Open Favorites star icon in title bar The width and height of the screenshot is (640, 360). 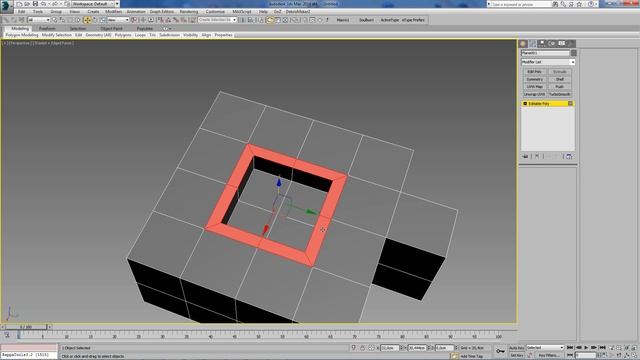point(579,4)
